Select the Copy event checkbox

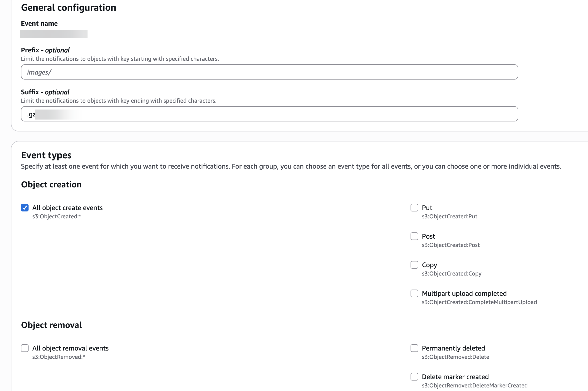414,265
